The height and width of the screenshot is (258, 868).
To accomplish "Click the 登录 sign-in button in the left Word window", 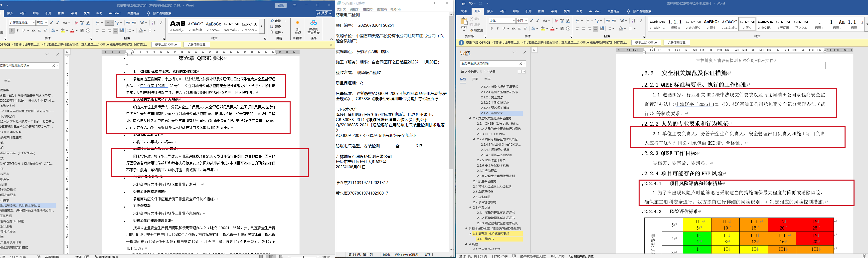I will point(281,5).
